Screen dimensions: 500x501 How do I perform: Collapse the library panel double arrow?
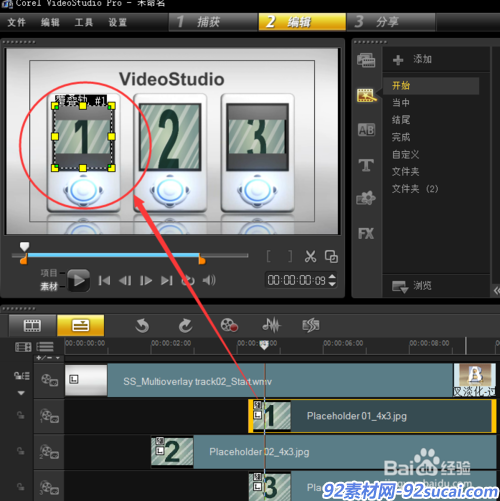tap(496, 291)
